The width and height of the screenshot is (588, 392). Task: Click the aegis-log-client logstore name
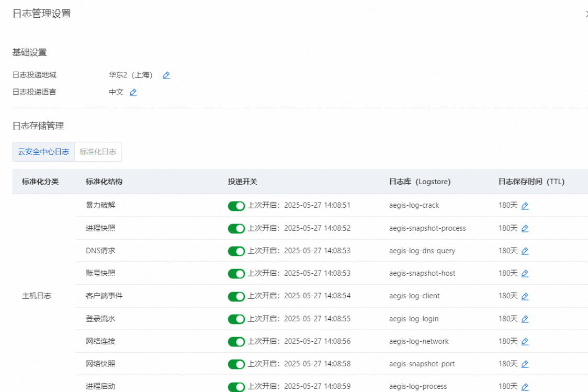[x=414, y=296]
